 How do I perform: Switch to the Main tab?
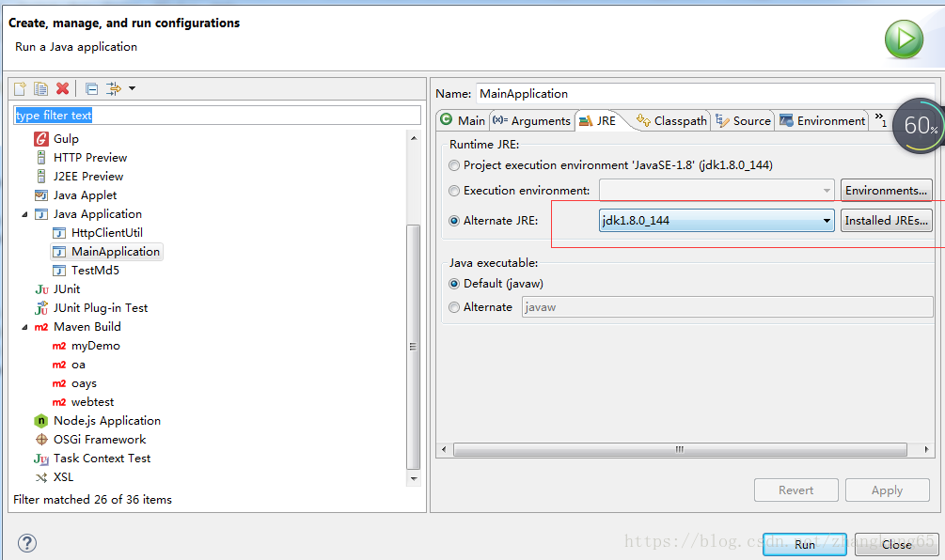tap(463, 120)
